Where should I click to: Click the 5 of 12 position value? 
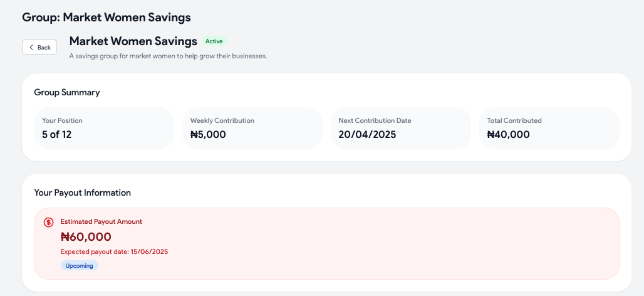pos(56,134)
